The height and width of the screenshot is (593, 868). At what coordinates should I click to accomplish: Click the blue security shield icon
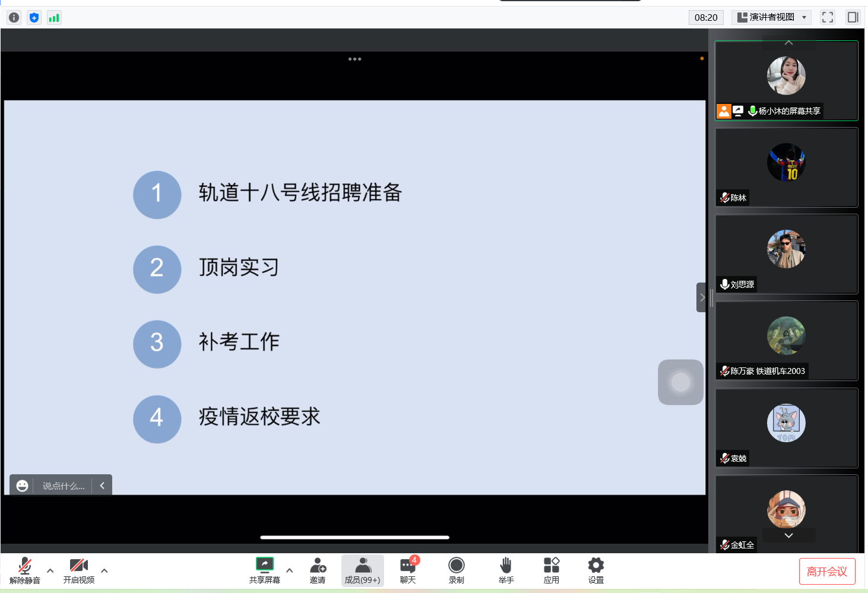[x=34, y=18]
